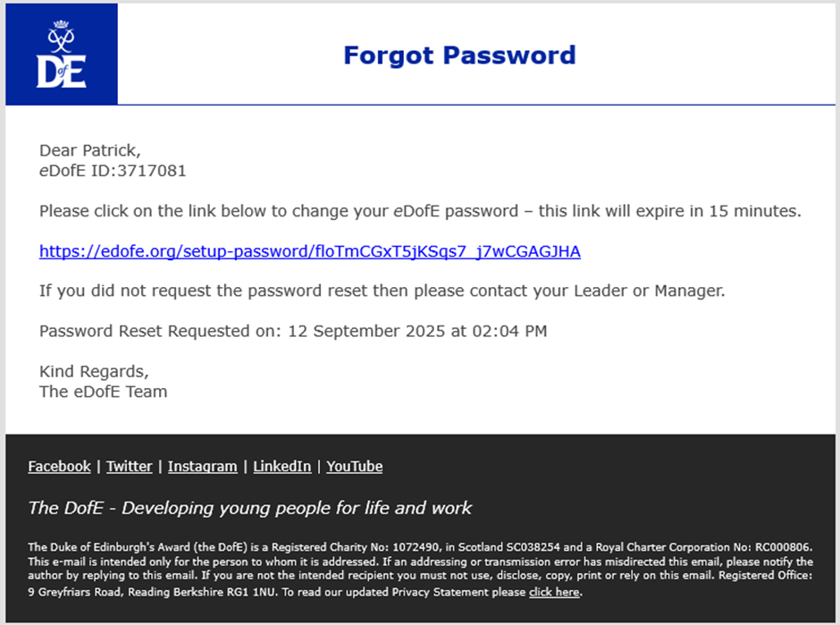Click the "Dear Patrick," greeting text

90,150
